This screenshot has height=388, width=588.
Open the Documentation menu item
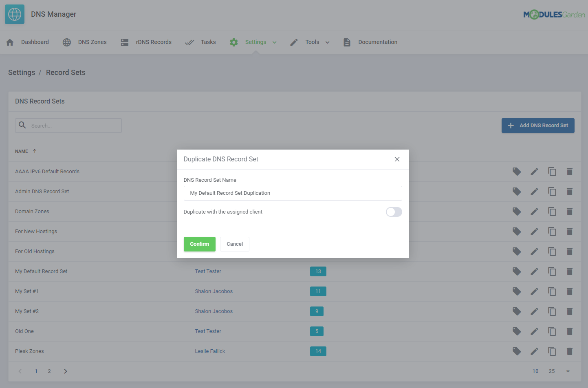pyautogui.click(x=377, y=42)
